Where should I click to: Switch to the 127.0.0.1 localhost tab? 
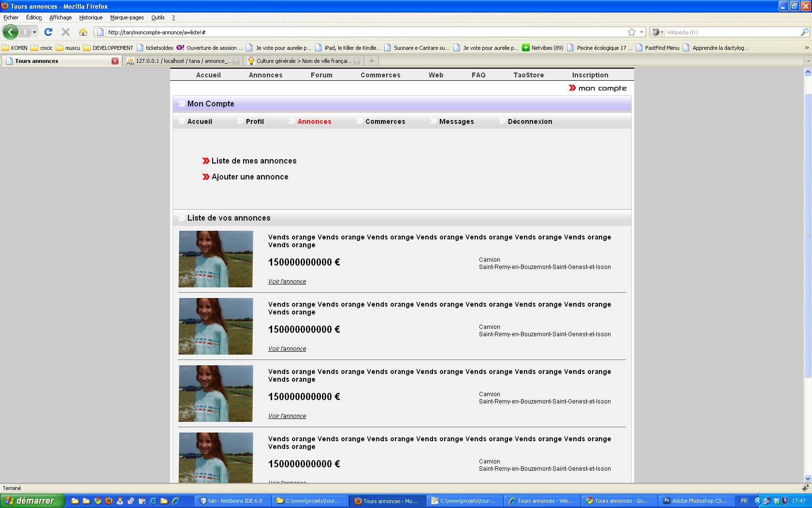point(183,61)
